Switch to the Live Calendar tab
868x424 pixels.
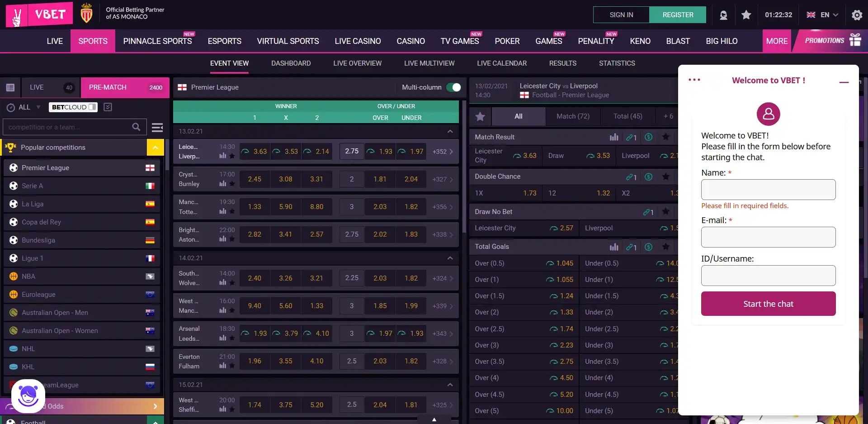coord(501,63)
